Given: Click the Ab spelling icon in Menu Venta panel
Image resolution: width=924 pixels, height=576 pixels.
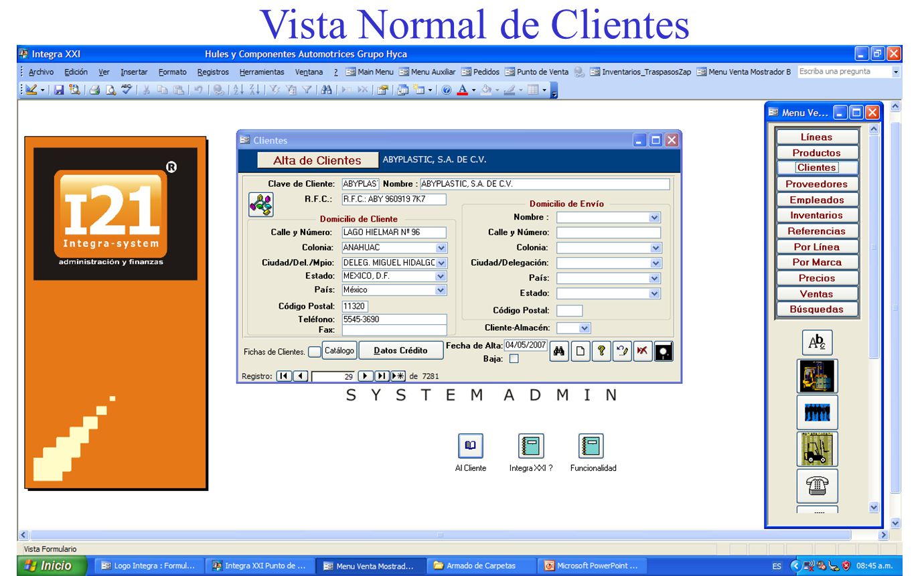Looking at the screenshot, I should (817, 342).
